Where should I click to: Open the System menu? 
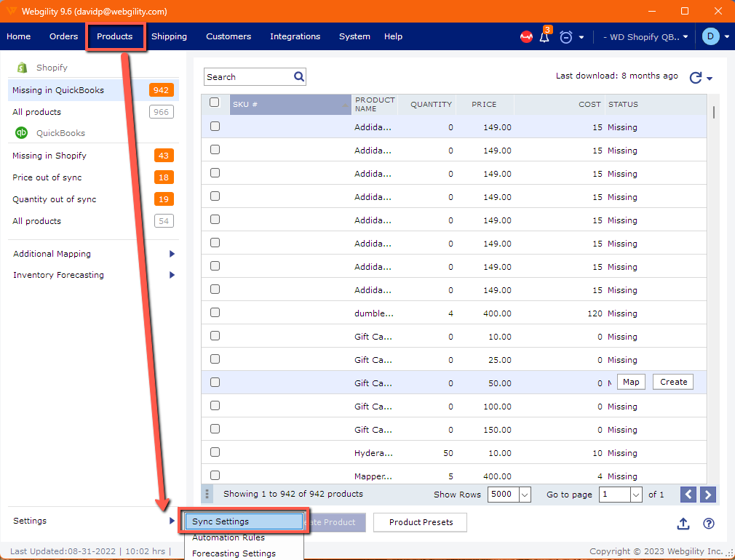pyautogui.click(x=355, y=36)
